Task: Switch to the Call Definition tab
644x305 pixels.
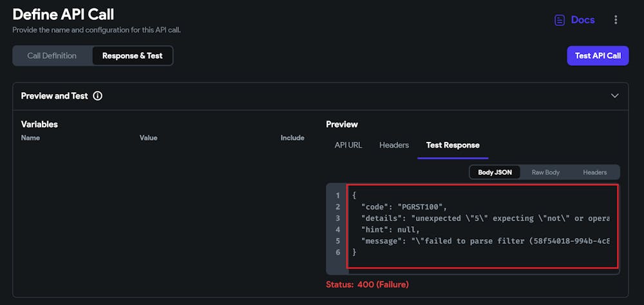Action: [x=52, y=55]
